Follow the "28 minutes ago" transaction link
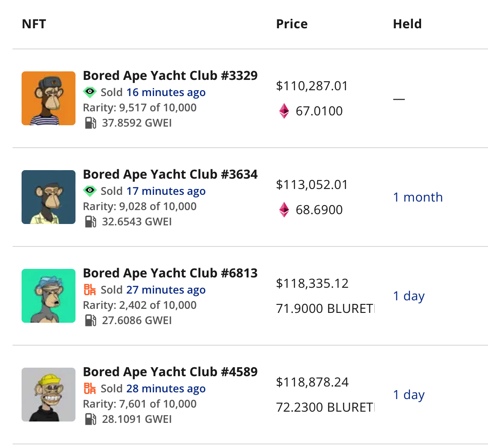Screen dimensions: 488x448 (166, 389)
